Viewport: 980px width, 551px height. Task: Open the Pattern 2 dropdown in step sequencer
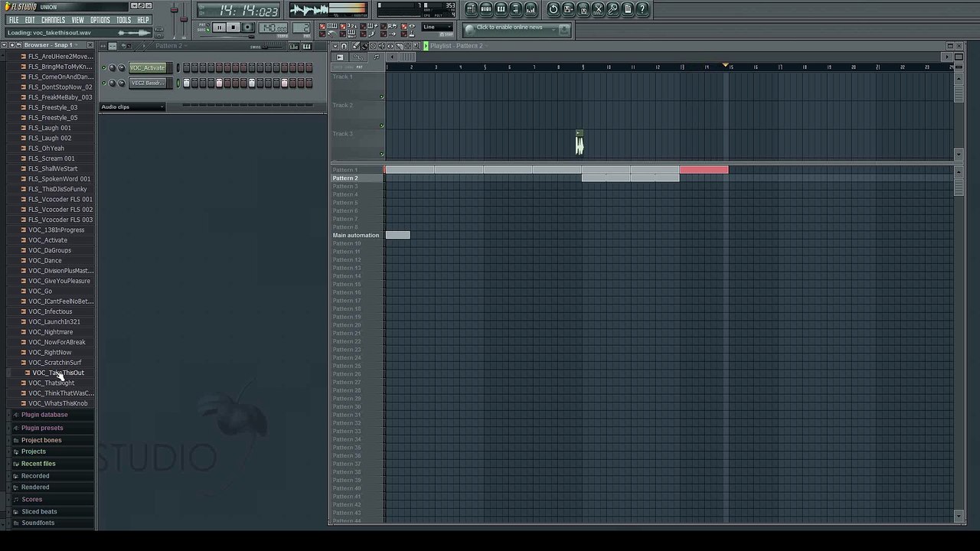point(171,46)
